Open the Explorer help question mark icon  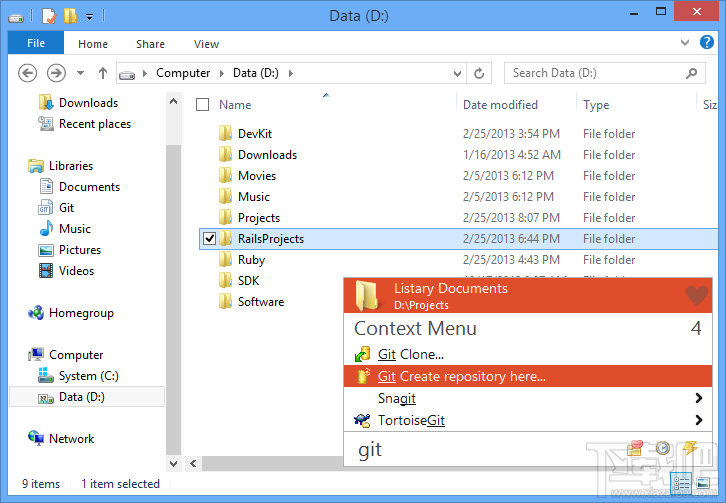coord(707,43)
